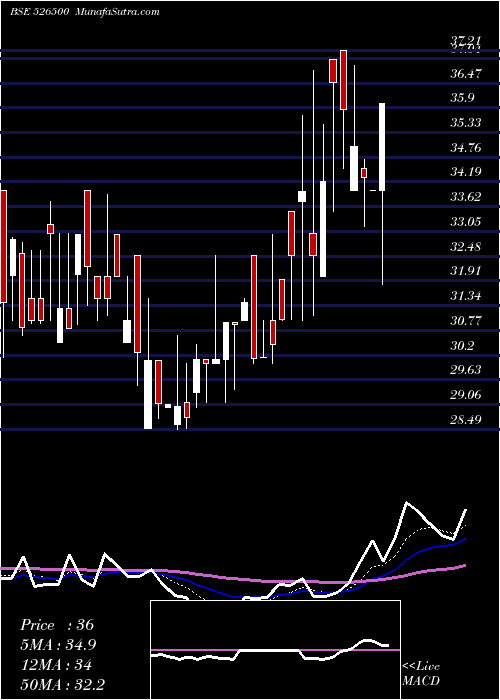Image resolution: width=500 pixels, height=700 pixels.
Task: Click the <<Live MACD label
Action: pyautogui.click(x=421, y=673)
